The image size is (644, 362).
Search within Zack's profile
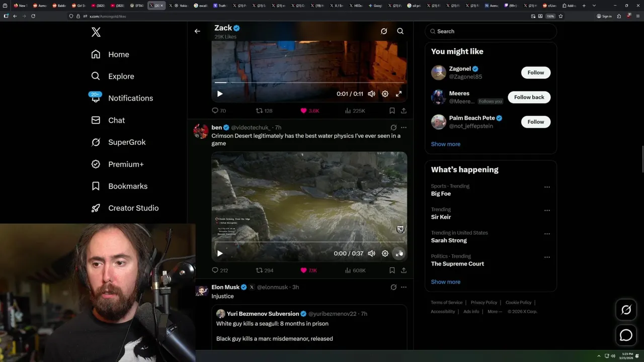point(400,31)
